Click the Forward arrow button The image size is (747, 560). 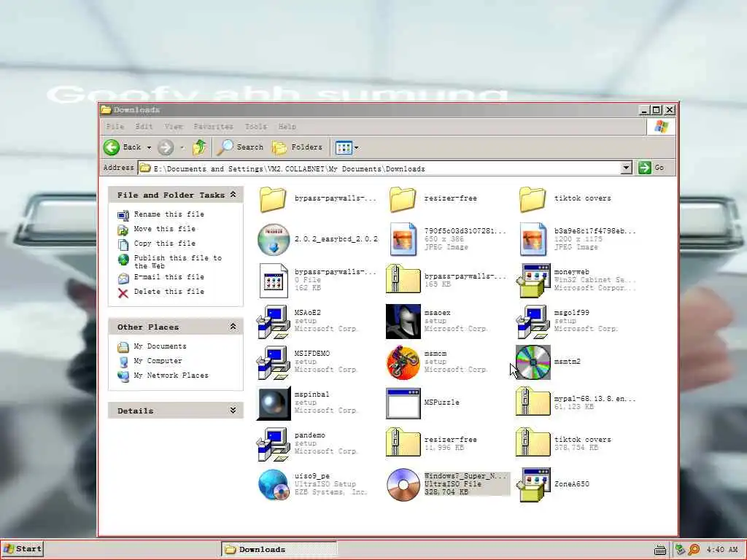tap(166, 147)
